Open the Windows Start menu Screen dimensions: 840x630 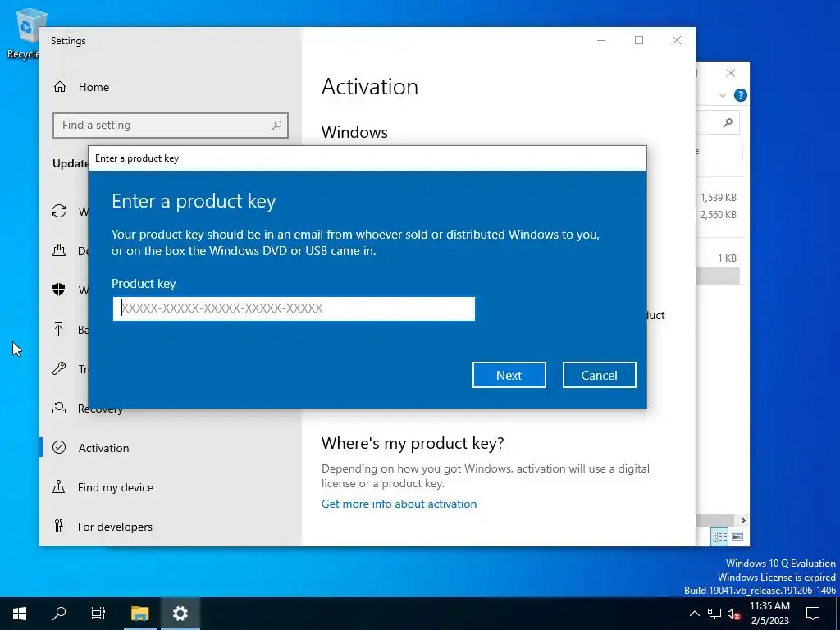click(20, 614)
